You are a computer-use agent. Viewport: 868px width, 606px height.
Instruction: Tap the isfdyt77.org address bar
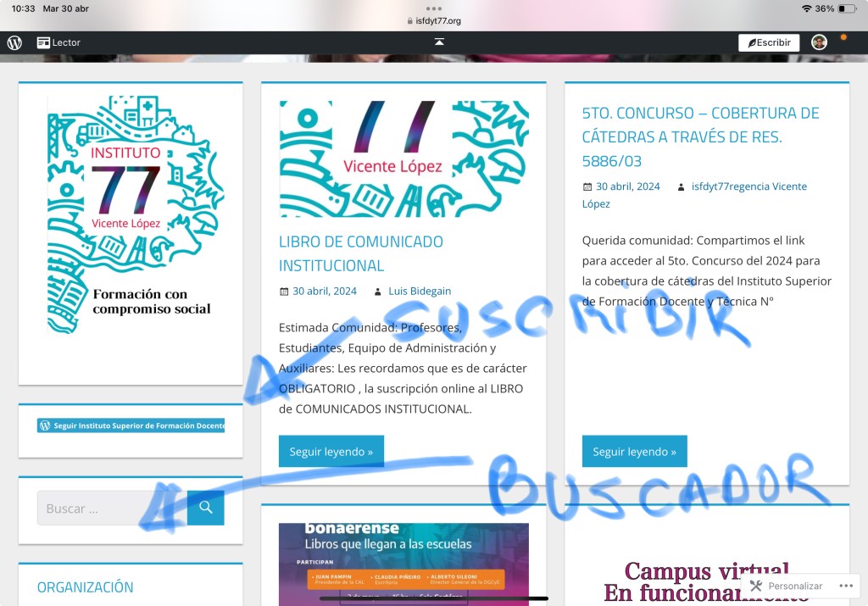434,20
